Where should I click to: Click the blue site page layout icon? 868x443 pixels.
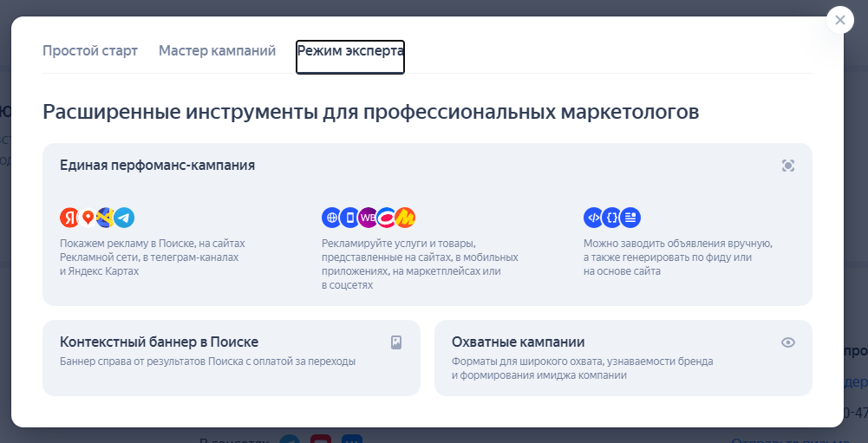click(x=631, y=218)
